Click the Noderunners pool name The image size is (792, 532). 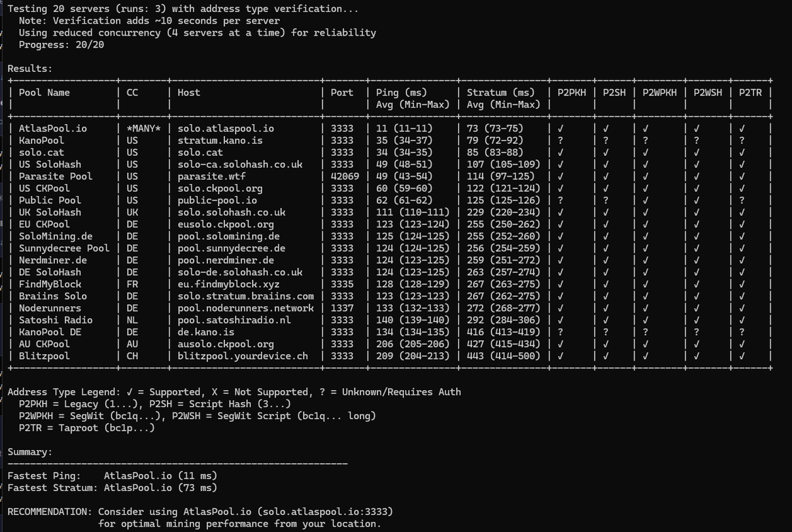click(50, 308)
